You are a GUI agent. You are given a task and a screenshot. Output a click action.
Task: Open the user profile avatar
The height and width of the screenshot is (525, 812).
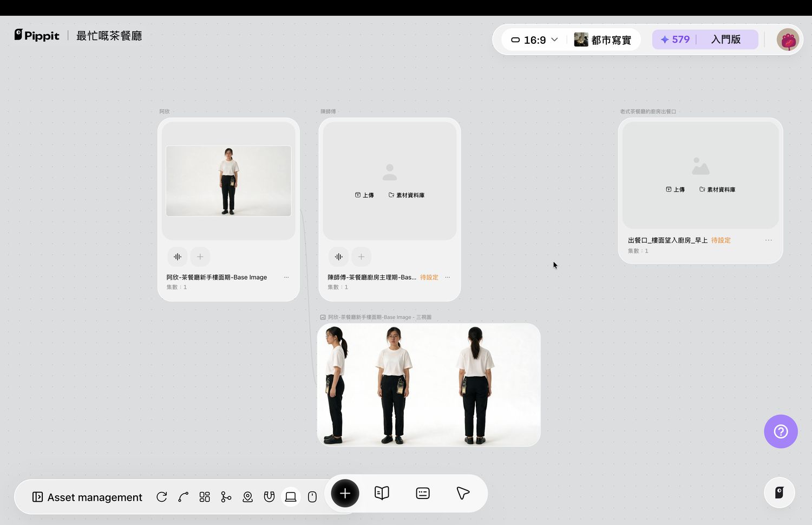click(x=788, y=40)
